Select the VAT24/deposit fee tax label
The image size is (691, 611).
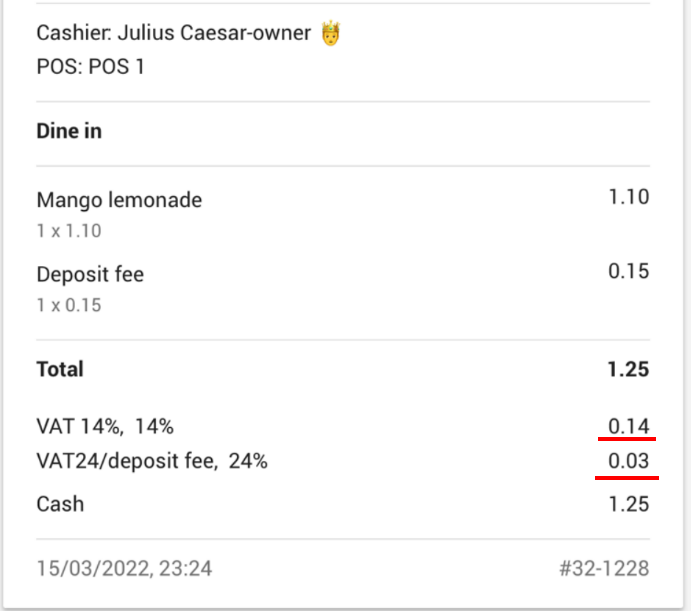pyautogui.click(x=152, y=462)
